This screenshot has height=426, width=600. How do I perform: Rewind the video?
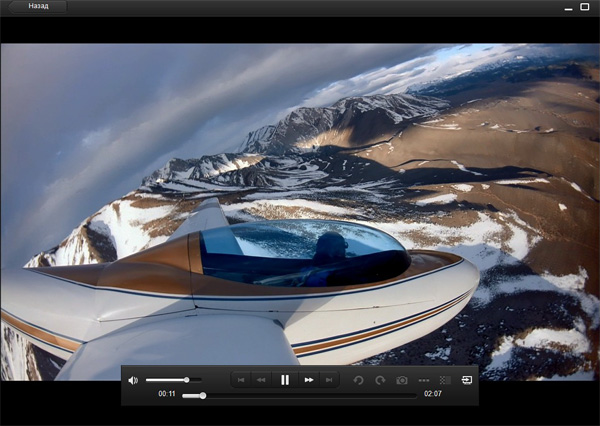(262, 380)
